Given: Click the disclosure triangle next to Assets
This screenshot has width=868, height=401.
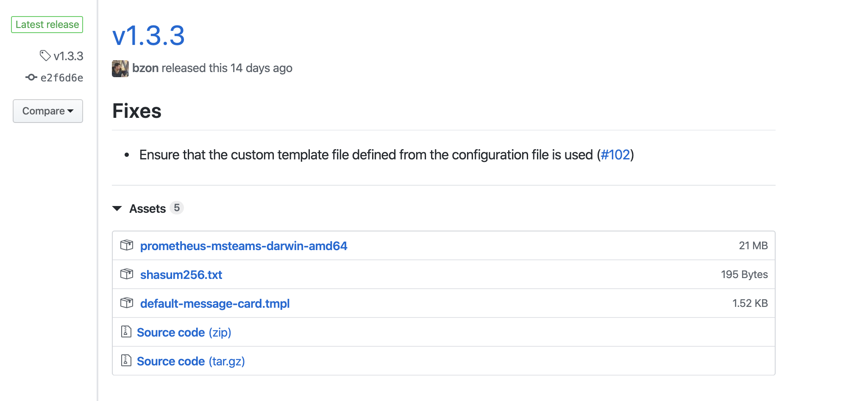Looking at the screenshot, I should (x=117, y=208).
